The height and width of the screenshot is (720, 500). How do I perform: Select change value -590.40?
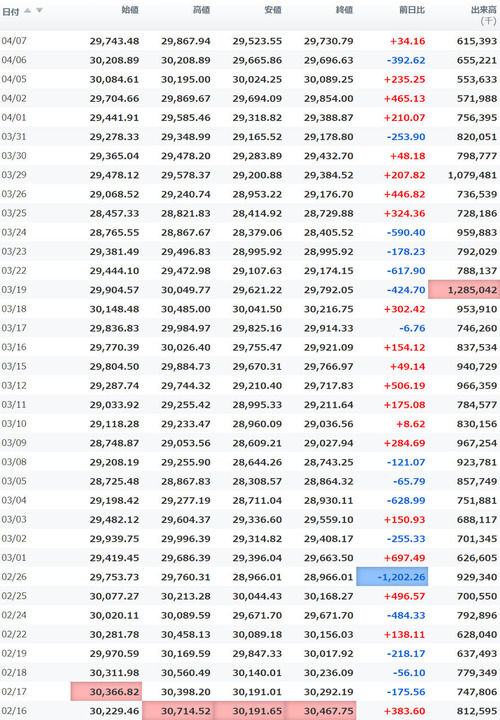[x=405, y=232]
